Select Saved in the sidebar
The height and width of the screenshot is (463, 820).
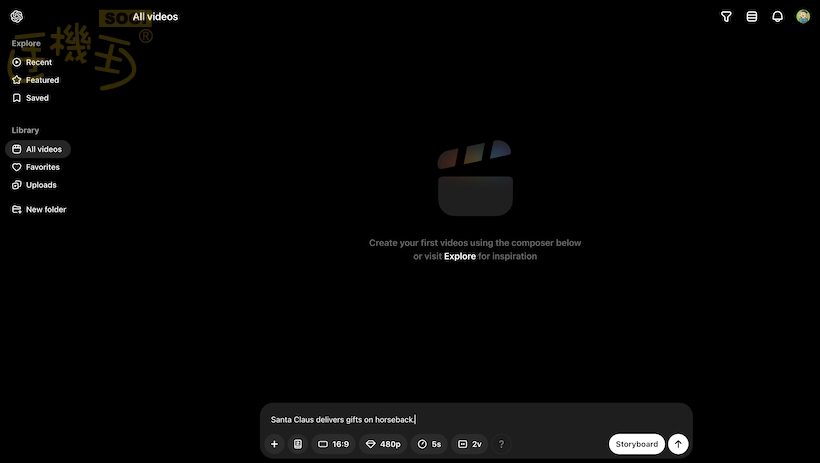click(x=37, y=98)
